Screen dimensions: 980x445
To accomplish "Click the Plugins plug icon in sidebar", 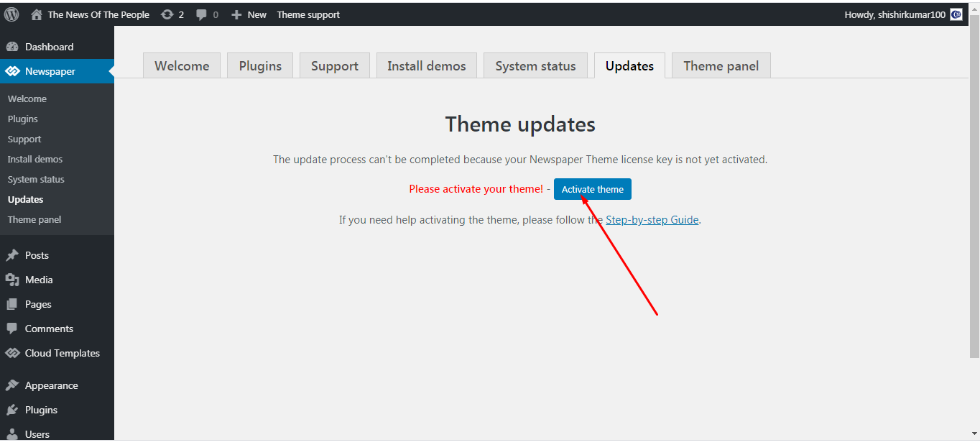I will coord(12,410).
